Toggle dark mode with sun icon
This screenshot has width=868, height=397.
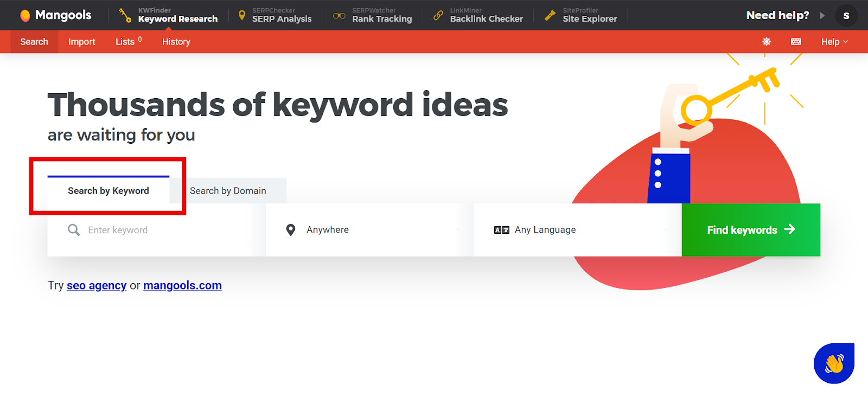pyautogui.click(x=767, y=42)
